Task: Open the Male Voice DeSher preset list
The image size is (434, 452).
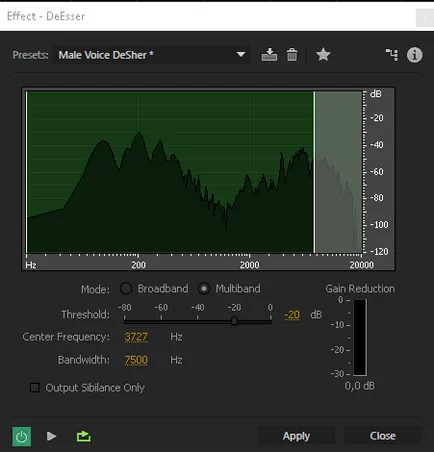Action: click(x=151, y=55)
